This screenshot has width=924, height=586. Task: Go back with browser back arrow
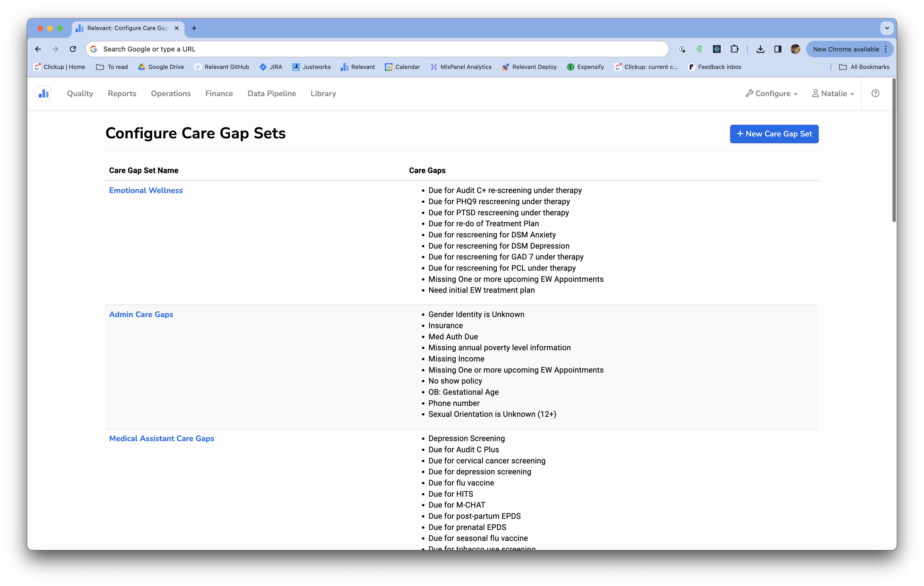tap(38, 49)
